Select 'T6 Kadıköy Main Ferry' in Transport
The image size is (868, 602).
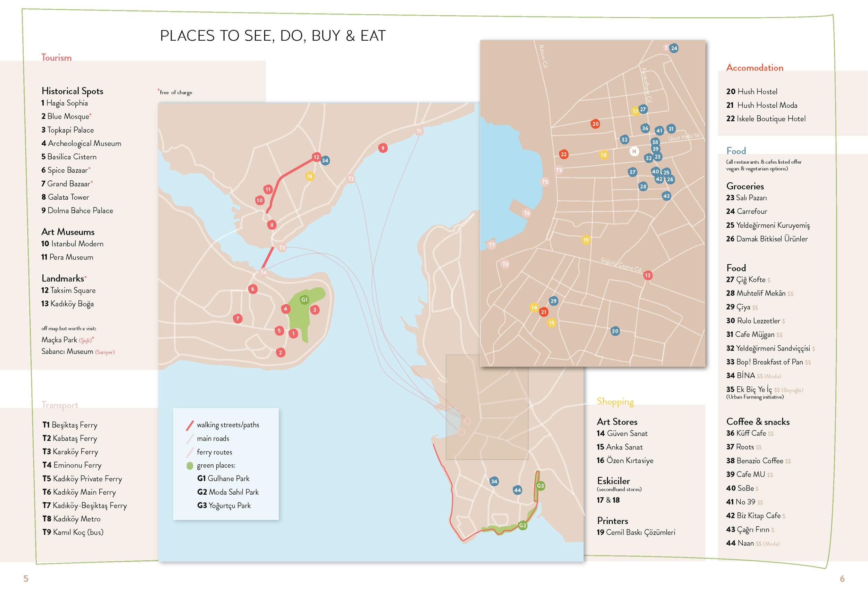79,492
